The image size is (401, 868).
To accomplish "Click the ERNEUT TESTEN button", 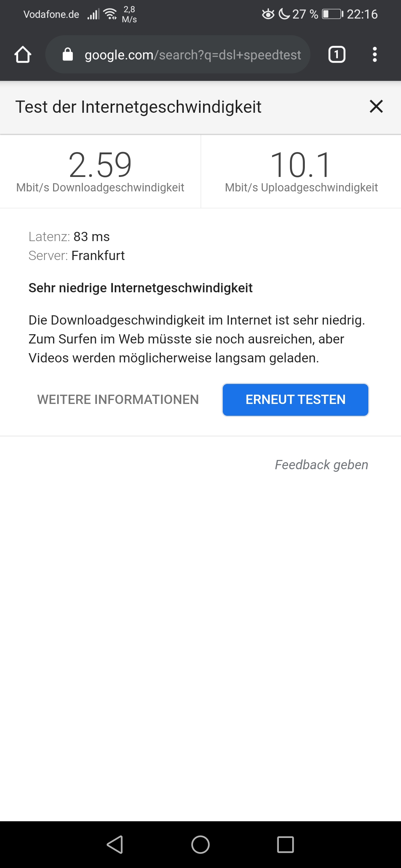I will [296, 400].
